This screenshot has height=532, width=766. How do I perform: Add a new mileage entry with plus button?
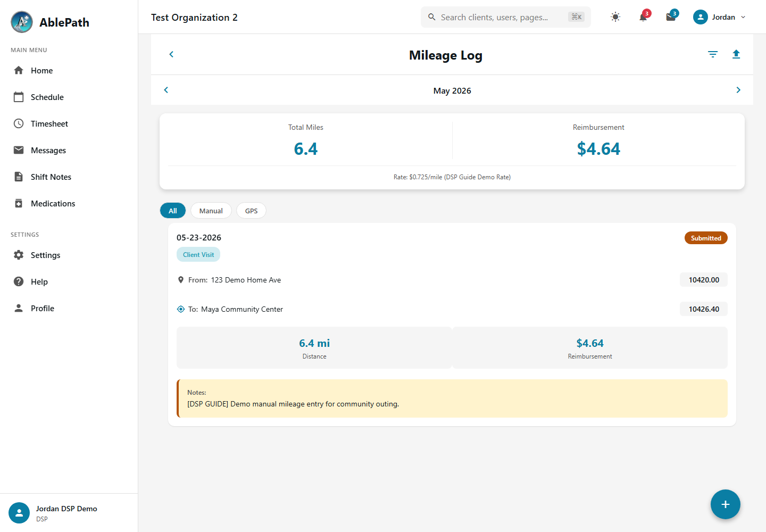(x=726, y=504)
